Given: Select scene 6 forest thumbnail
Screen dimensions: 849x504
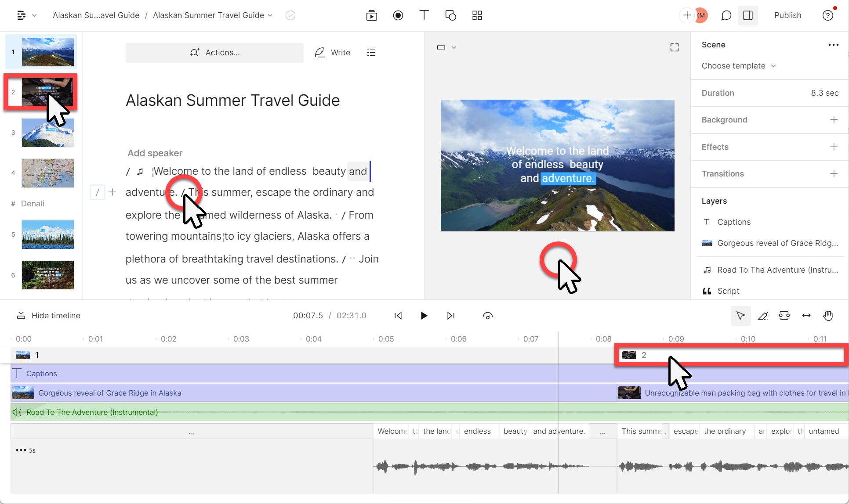Looking at the screenshot, I should tap(47, 275).
